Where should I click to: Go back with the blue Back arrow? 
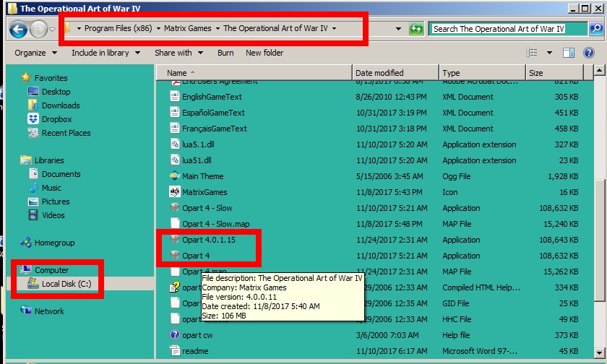click(x=18, y=30)
